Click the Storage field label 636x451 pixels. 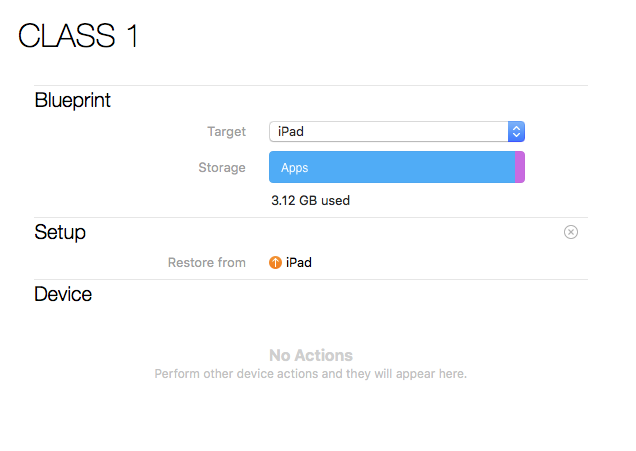coord(222,168)
